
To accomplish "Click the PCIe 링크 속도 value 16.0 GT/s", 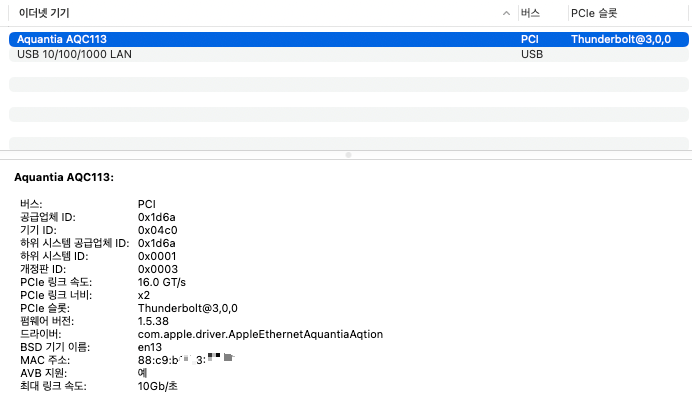I will click(162, 282).
